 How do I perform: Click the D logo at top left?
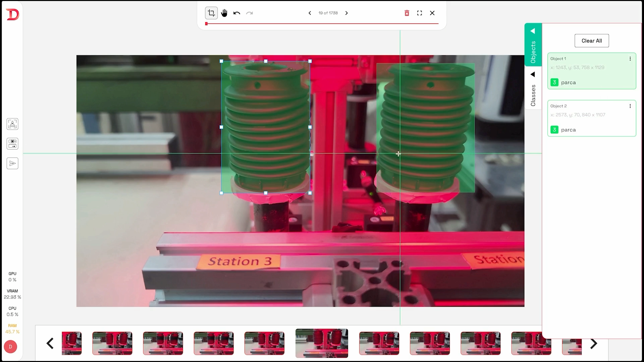tap(12, 14)
